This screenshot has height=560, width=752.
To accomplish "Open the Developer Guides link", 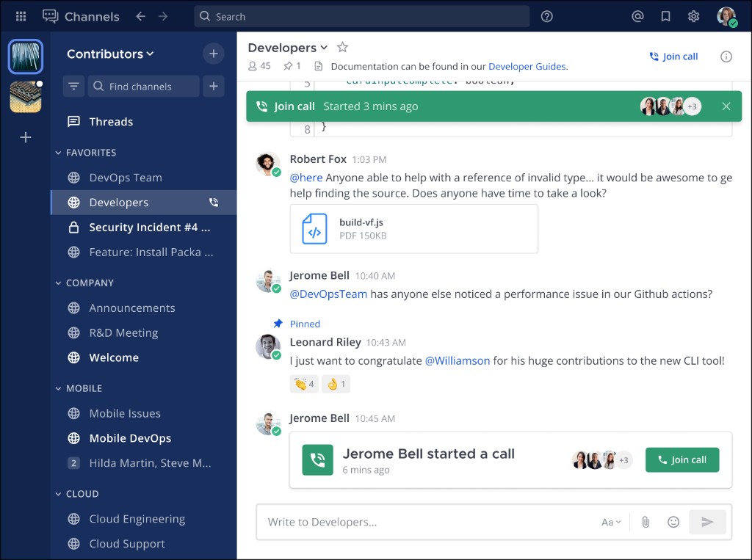I will (527, 66).
